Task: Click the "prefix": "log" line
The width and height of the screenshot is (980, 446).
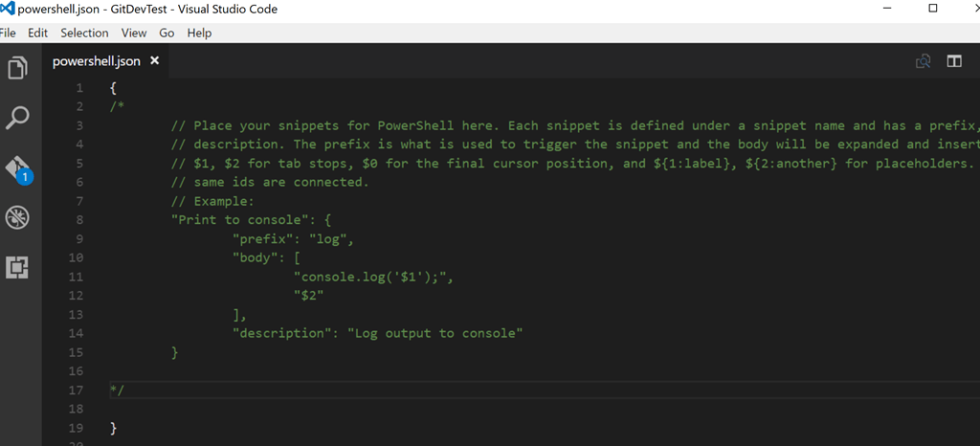Action: (x=294, y=238)
